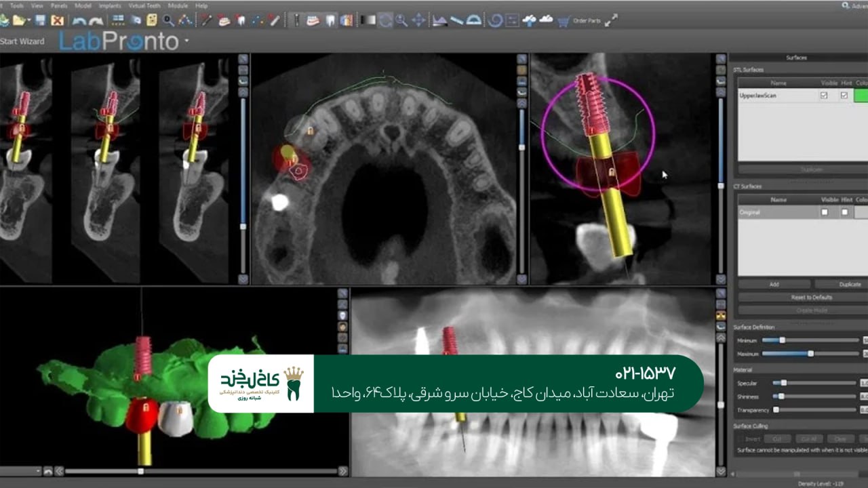Viewport: 868px width, 488px height.
Task: Select the Zoom magnifier tool
Action: 402,20
